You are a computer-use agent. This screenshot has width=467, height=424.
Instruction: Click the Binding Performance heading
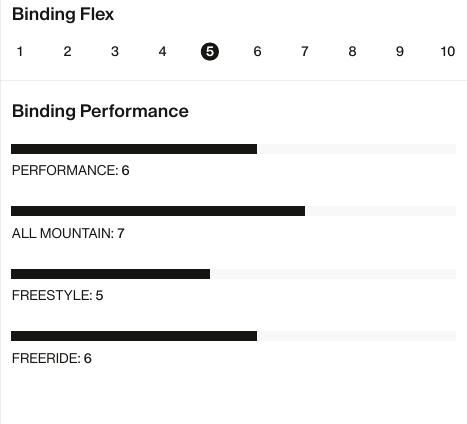(100, 111)
